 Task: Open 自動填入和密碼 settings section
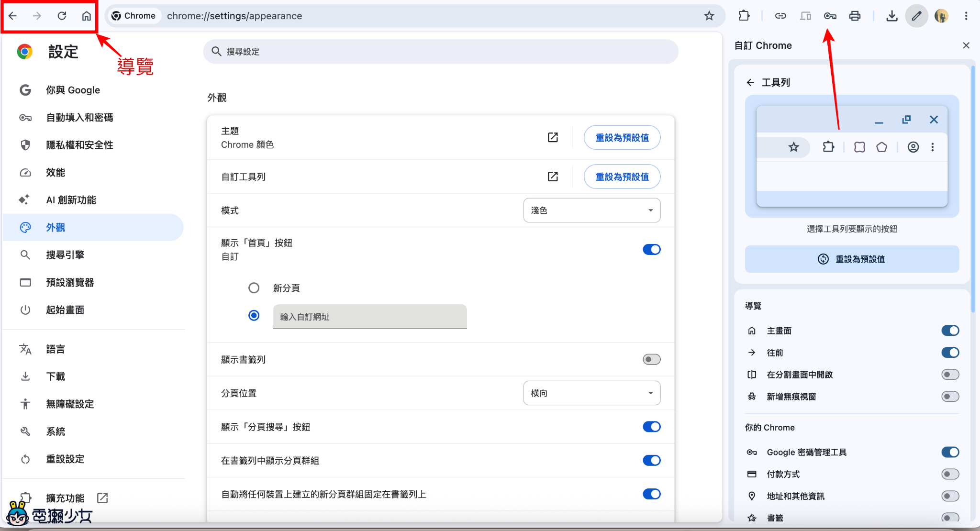[x=93, y=117]
